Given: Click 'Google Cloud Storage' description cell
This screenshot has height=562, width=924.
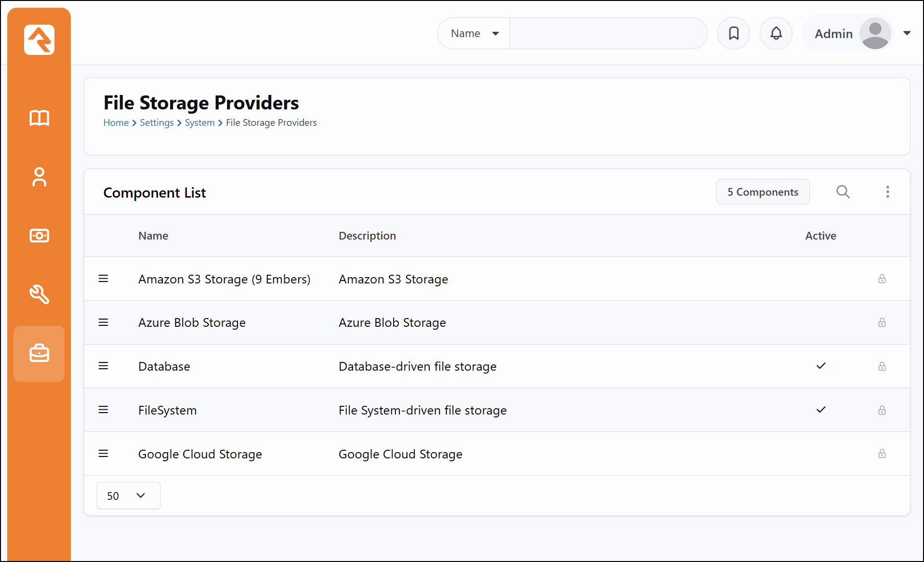Looking at the screenshot, I should tap(400, 454).
